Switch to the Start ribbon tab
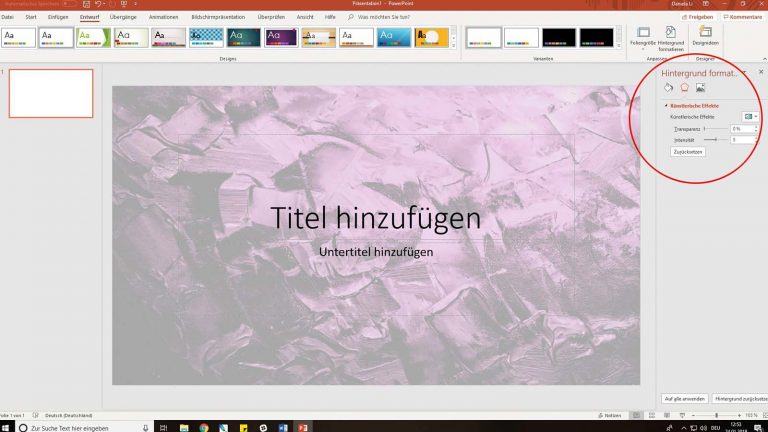This screenshot has height=432, width=768. [x=31, y=17]
